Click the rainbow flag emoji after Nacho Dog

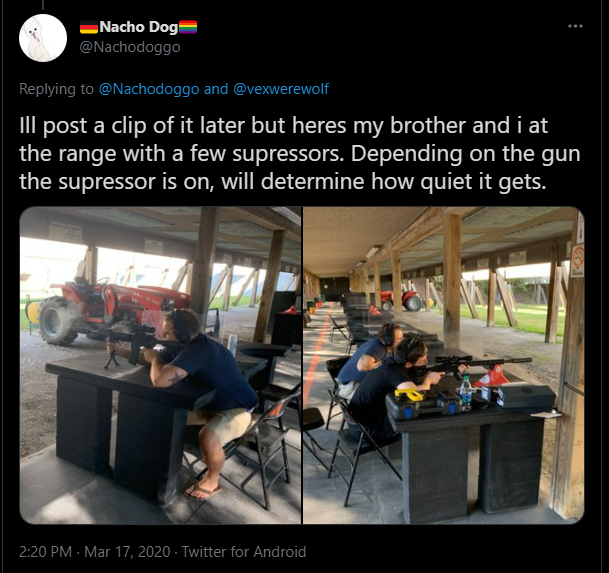click(x=188, y=27)
